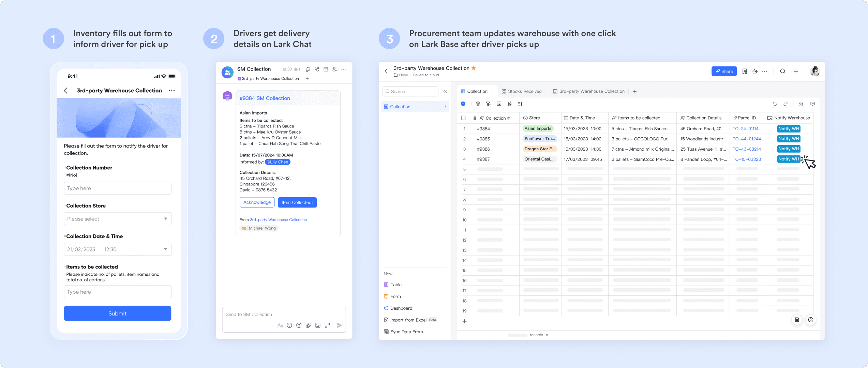Screen dimensions: 868x368
Task: Click Notify WH for row #9387
Action: [x=788, y=159]
